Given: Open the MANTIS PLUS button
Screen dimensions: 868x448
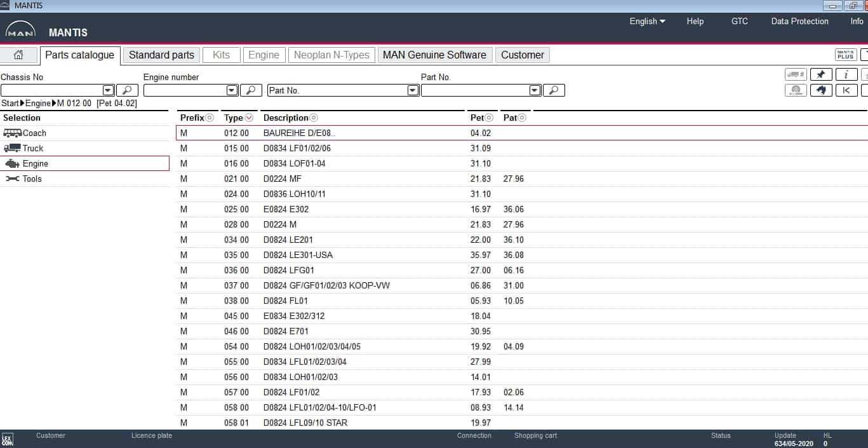Looking at the screenshot, I should click(x=846, y=55).
